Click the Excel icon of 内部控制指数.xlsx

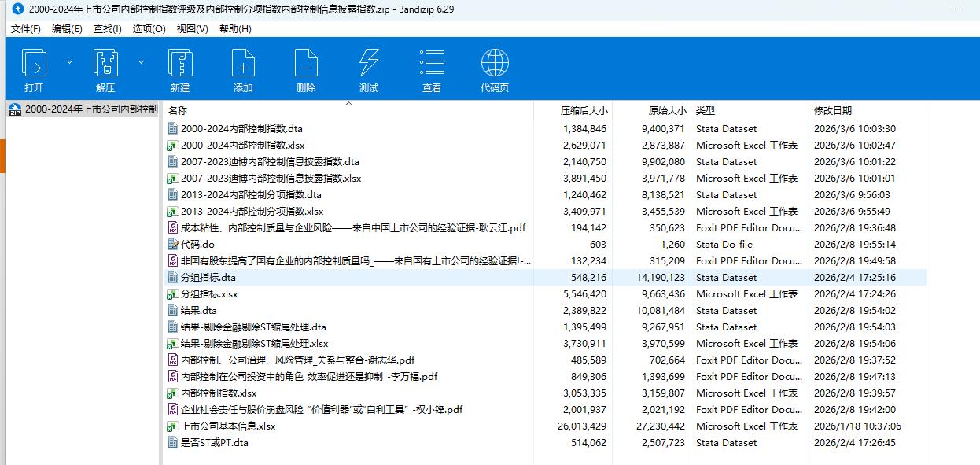pyautogui.click(x=173, y=393)
